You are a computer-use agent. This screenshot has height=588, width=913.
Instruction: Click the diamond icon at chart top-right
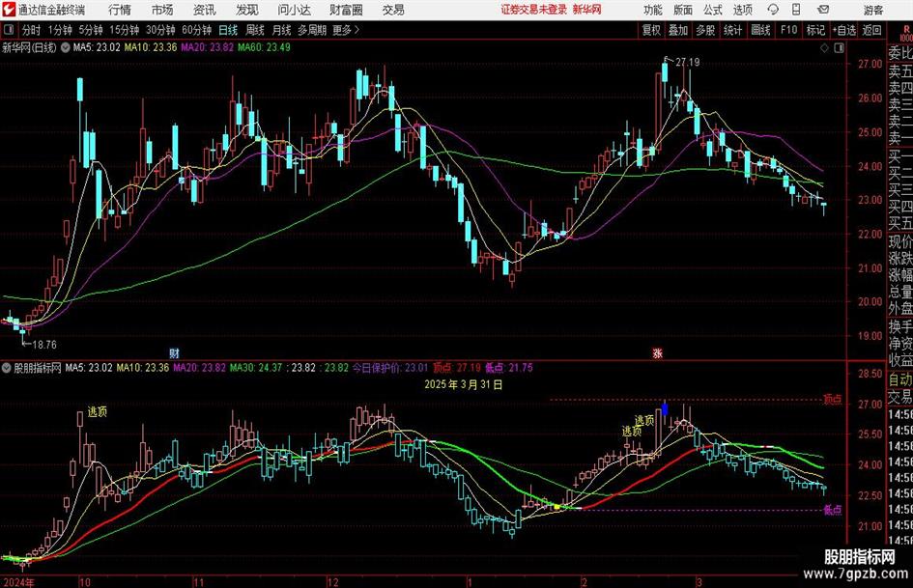click(824, 48)
